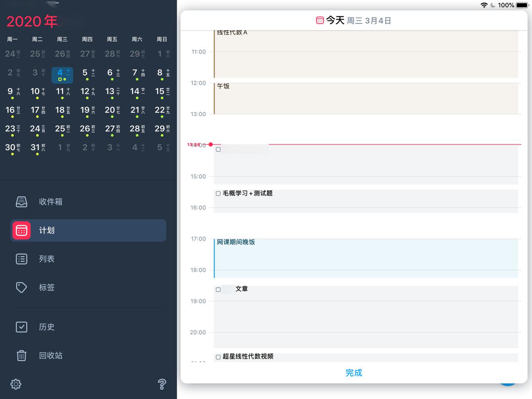
Task: Open the 回收站 trash icon
Action: coord(22,355)
